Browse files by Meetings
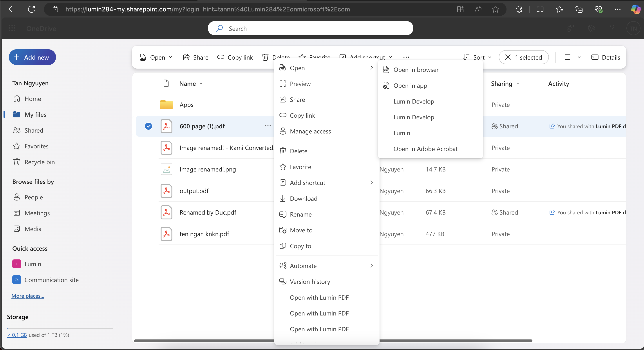The image size is (644, 350). coord(31,213)
